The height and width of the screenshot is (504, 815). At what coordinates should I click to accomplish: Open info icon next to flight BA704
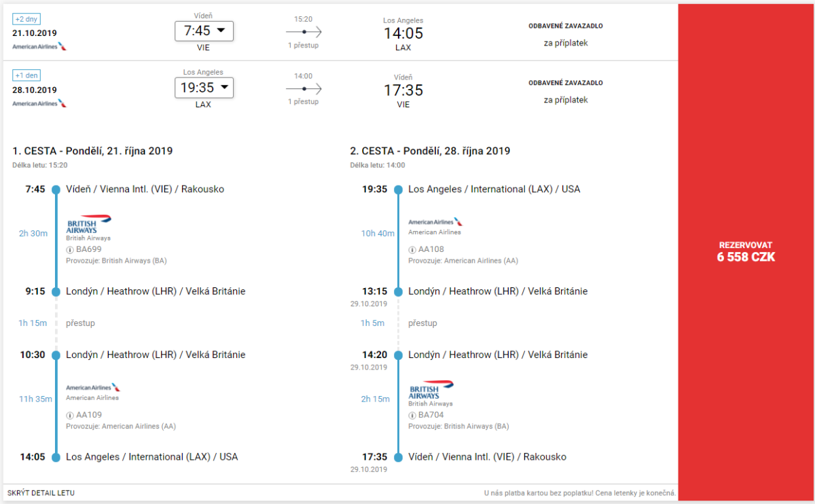click(412, 415)
